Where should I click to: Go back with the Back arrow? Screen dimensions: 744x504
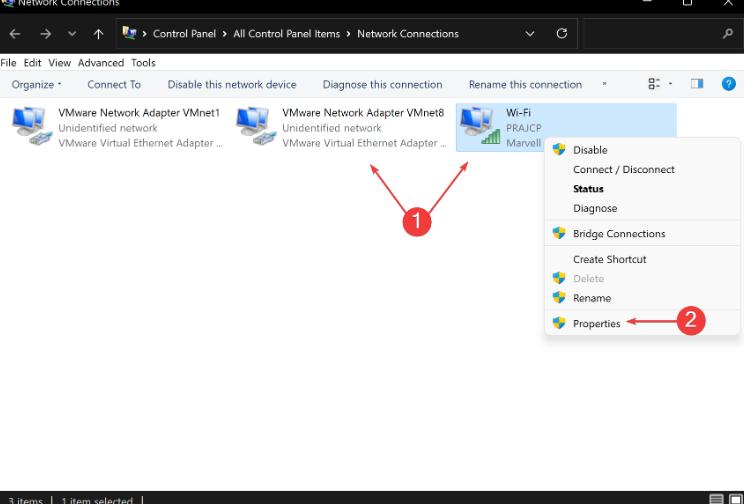15,34
